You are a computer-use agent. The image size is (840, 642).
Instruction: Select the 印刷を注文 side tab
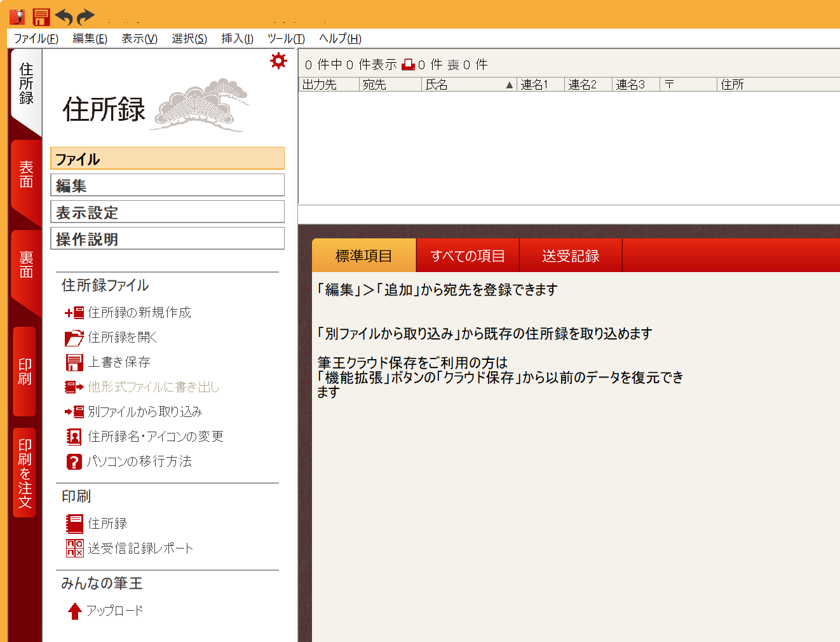coord(25,473)
